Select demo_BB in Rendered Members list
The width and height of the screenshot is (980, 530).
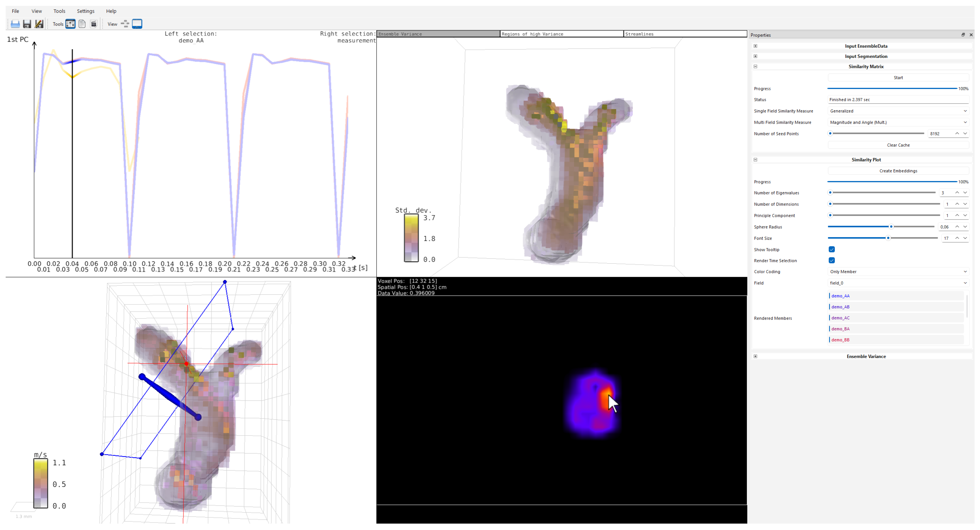pos(896,340)
